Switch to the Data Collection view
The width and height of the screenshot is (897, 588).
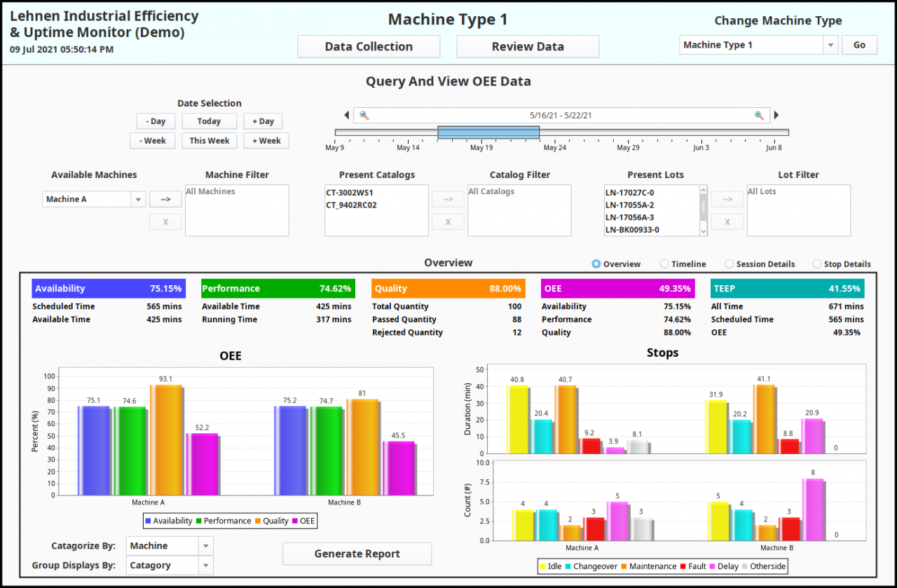pos(369,47)
